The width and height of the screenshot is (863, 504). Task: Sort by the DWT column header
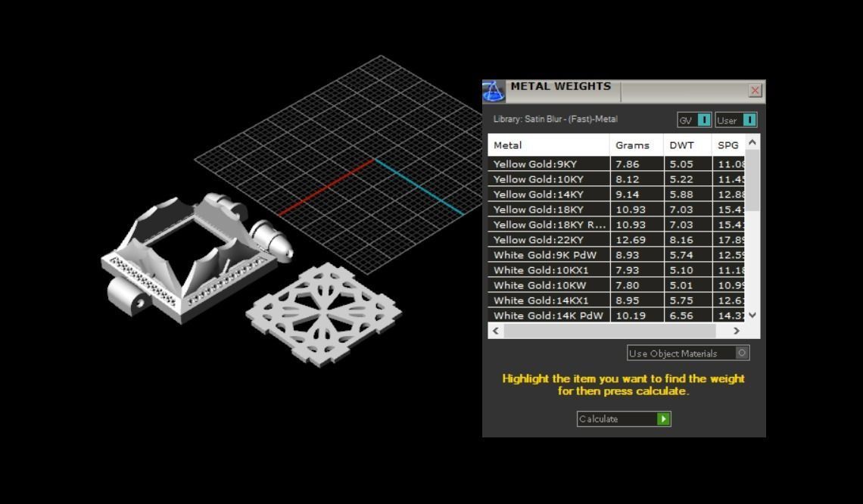click(688, 145)
